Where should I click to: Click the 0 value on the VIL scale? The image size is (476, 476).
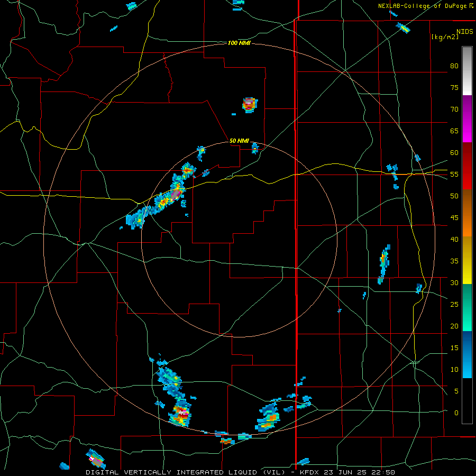(x=456, y=413)
